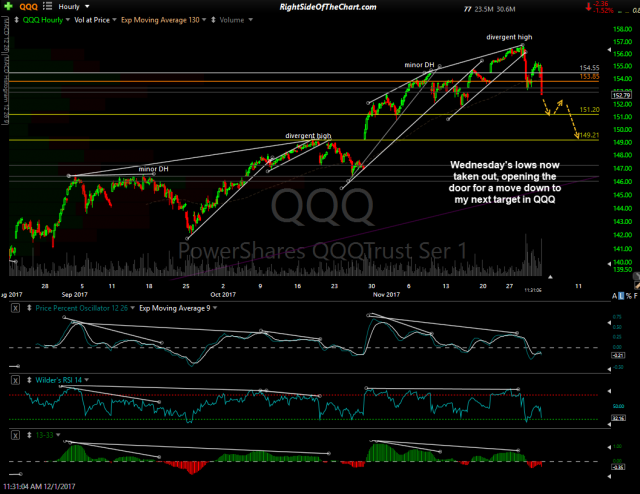The width and height of the screenshot is (640, 494).
Task: Click move arrows beside Price Percent Oscillator
Action: pyautogui.click(x=29, y=308)
